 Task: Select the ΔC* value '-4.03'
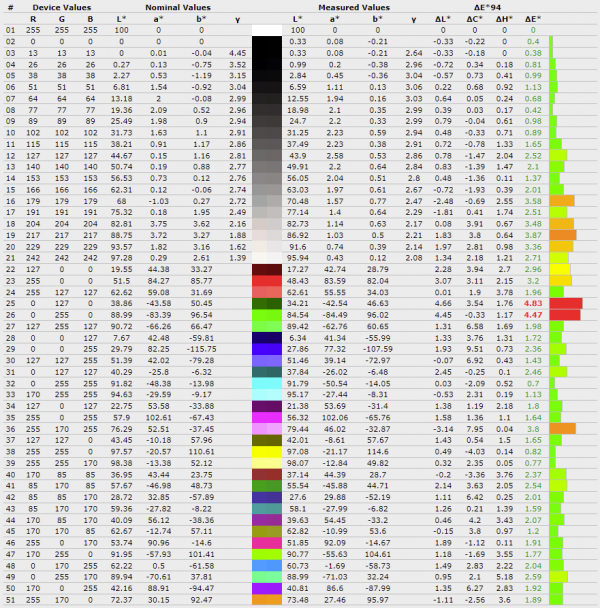[x=474, y=452]
